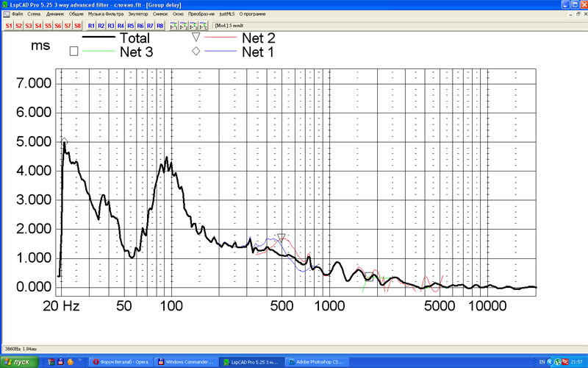The width and height of the screenshot is (588, 368).
Task: Click the floppy disk quick launch icon
Action: [61, 362]
